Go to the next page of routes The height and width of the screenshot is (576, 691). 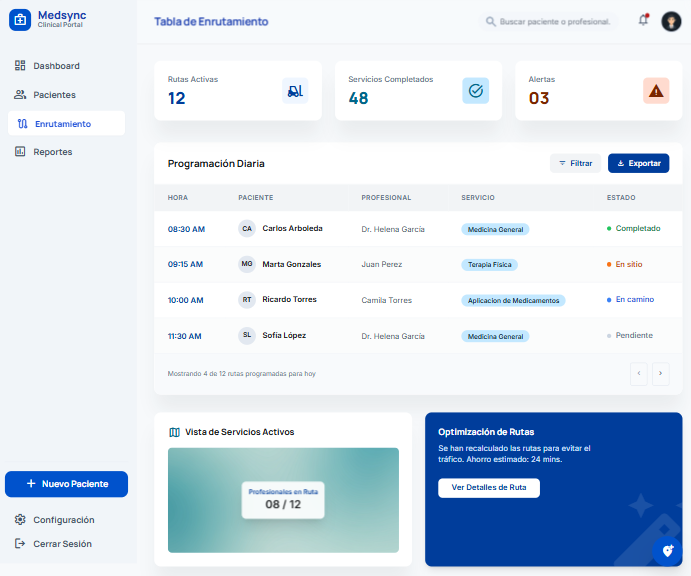(x=660, y=374)
